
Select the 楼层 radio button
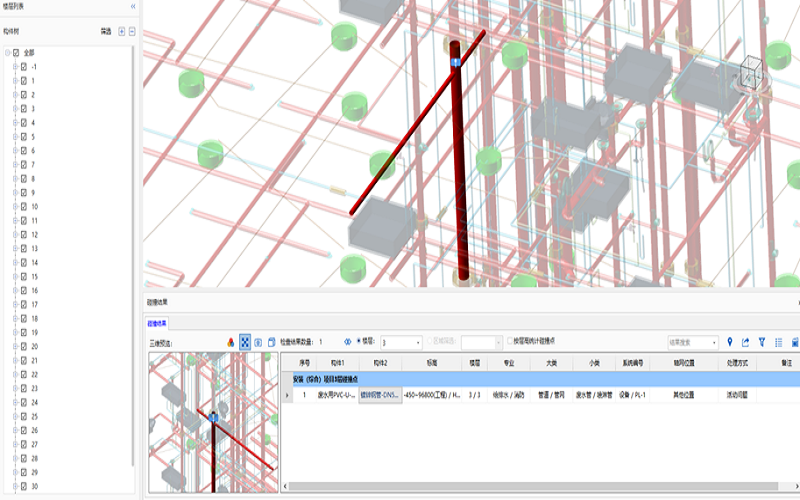(x=359, y=341)
